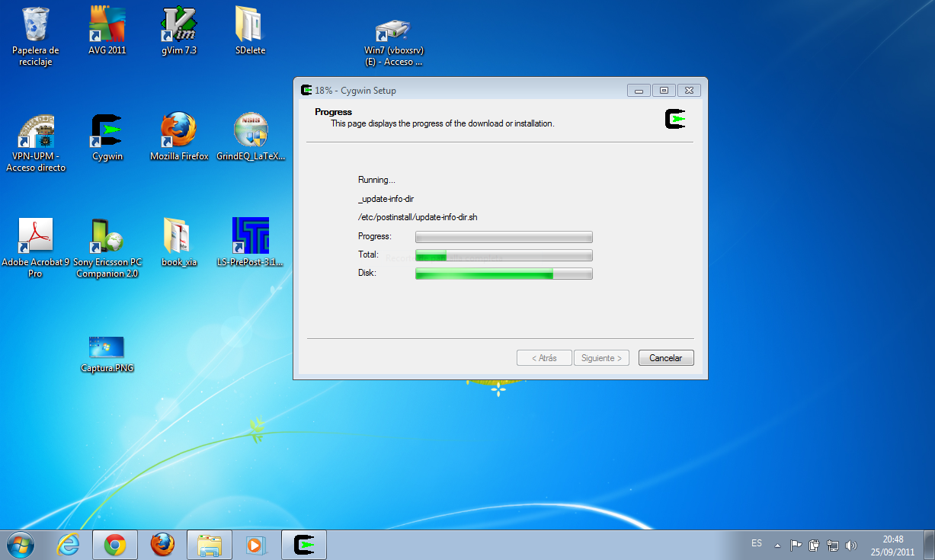The image size is (935, 560).
Task: Click the Total progress bar
Action: click(504, 255)
